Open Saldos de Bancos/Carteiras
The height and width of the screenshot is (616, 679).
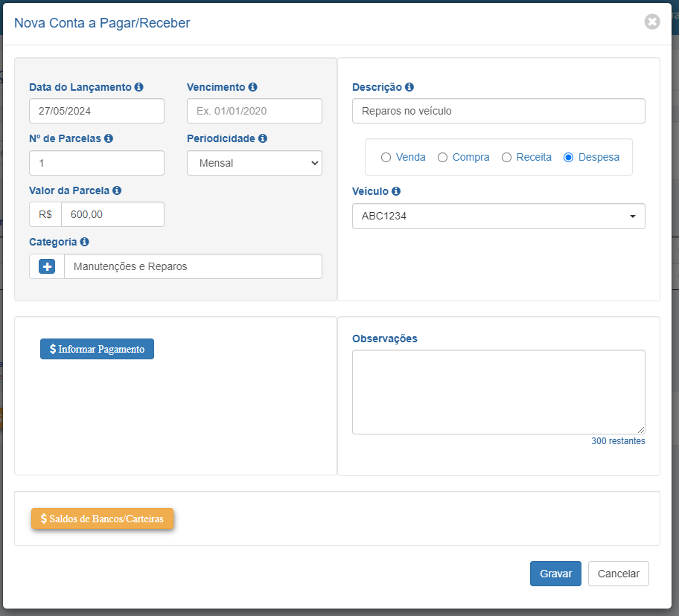point(102,519)
